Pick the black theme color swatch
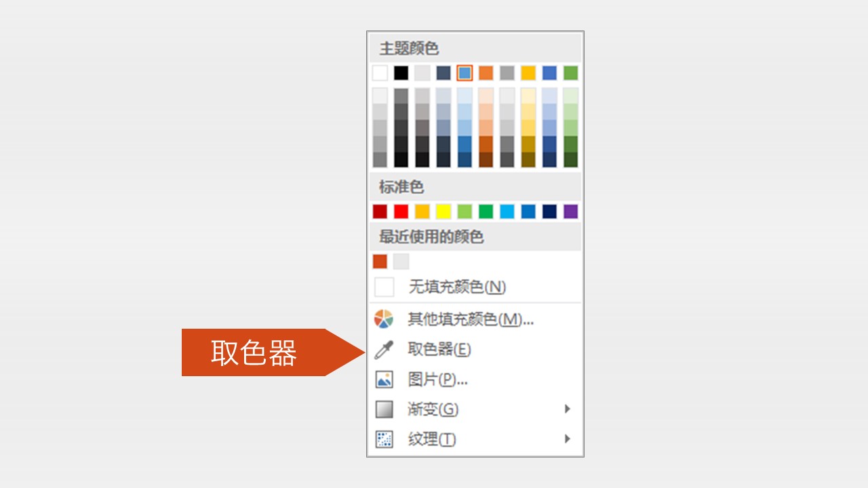868x488 pixels. pos(401,73)
